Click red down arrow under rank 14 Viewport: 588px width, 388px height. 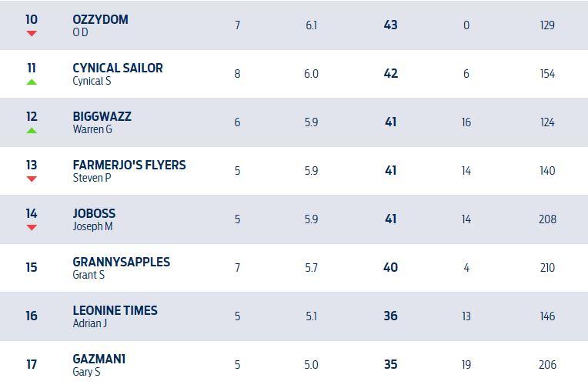tap(32, 228)
